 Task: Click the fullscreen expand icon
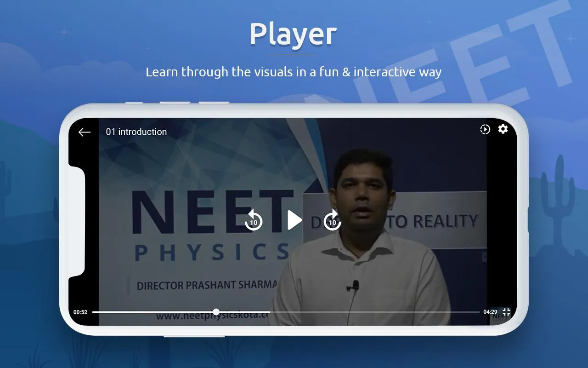click(507, 312)
